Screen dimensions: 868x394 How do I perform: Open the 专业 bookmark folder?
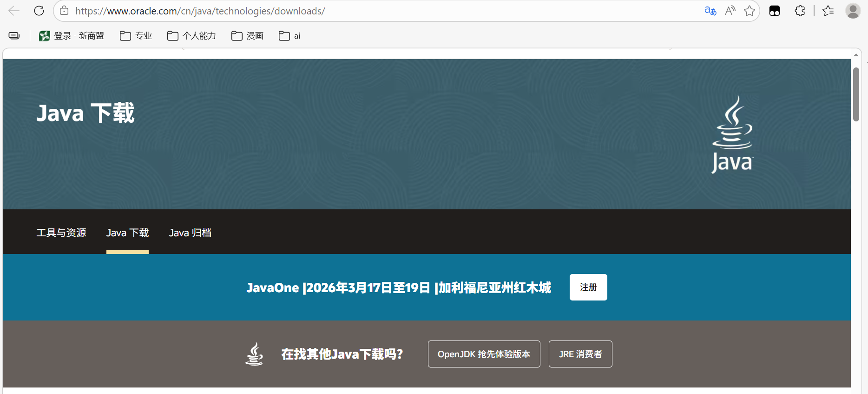tap(136, 36)
